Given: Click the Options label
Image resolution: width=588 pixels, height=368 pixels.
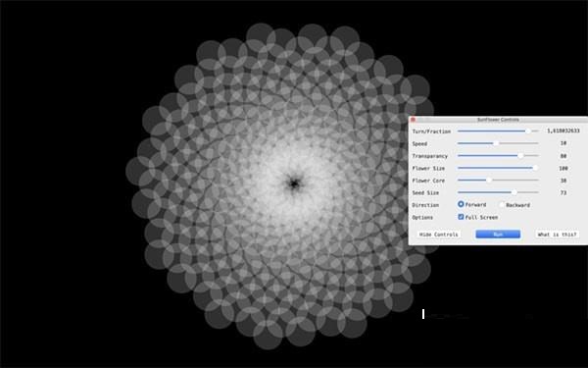Looking at the screenshot, I should (x=422, y=218).
